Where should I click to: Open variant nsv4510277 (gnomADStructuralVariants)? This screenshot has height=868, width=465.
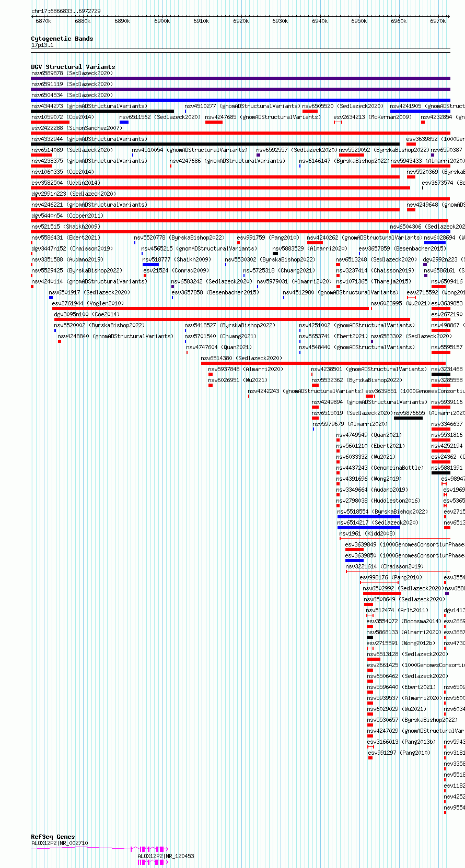(242, 106)
